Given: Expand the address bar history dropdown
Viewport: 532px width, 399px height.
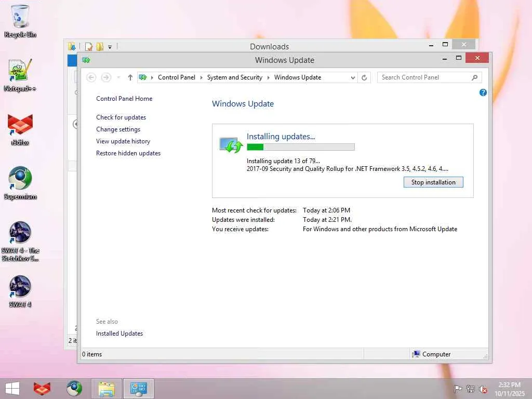Looking at the screenshot, I should 353,78.
